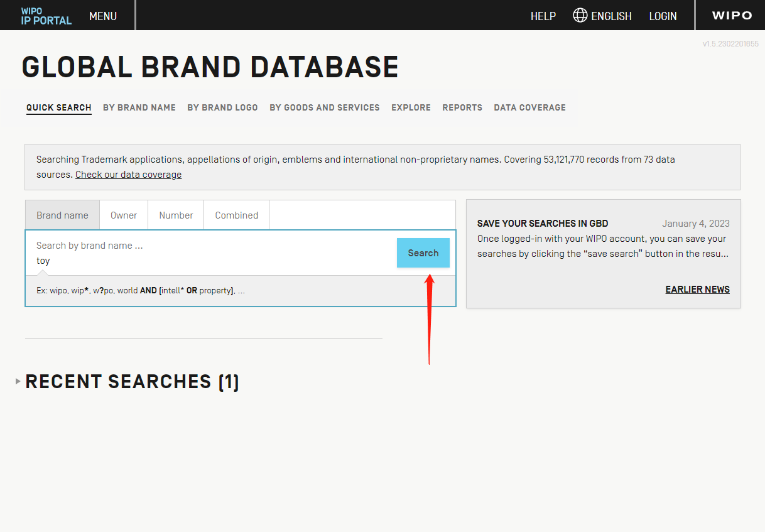Open the globe language icon
The width and height of the screenshot is (765, 532).
(580, 15)
